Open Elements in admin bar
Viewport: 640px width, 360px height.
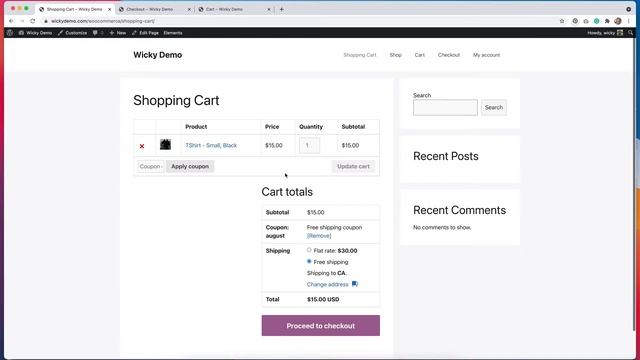click(173, 33)
